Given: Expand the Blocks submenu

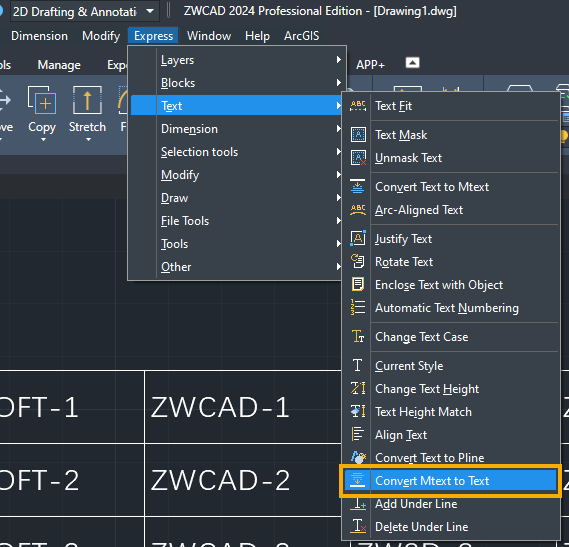Looking at the screenshot, I should (236, 83).
